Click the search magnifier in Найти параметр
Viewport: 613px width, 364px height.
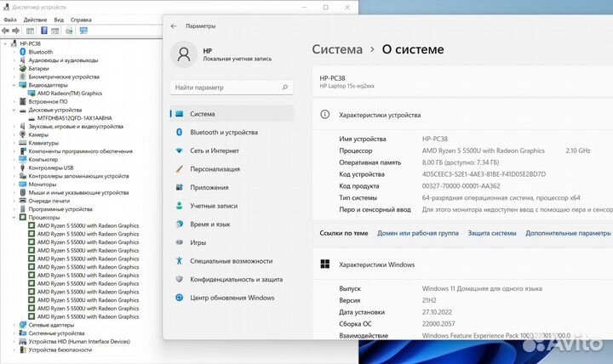[285, 88]
